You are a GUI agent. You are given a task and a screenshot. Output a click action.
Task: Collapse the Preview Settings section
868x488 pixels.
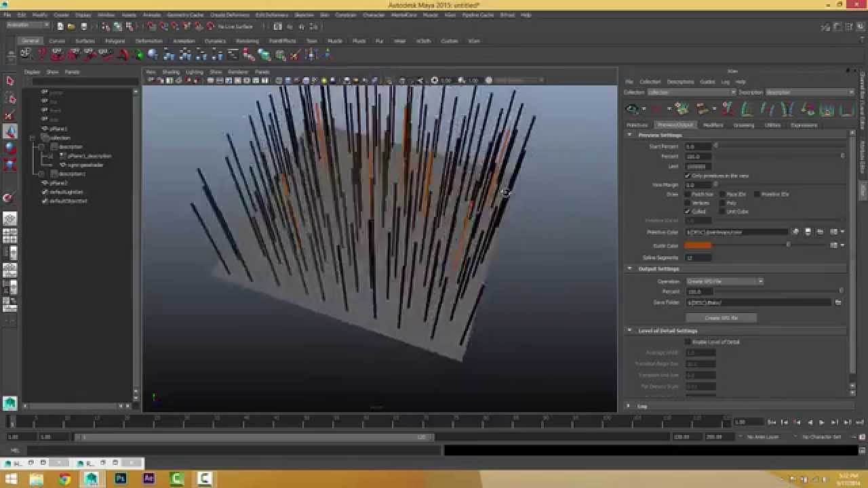pyautogui.click(x=629, y=136)
